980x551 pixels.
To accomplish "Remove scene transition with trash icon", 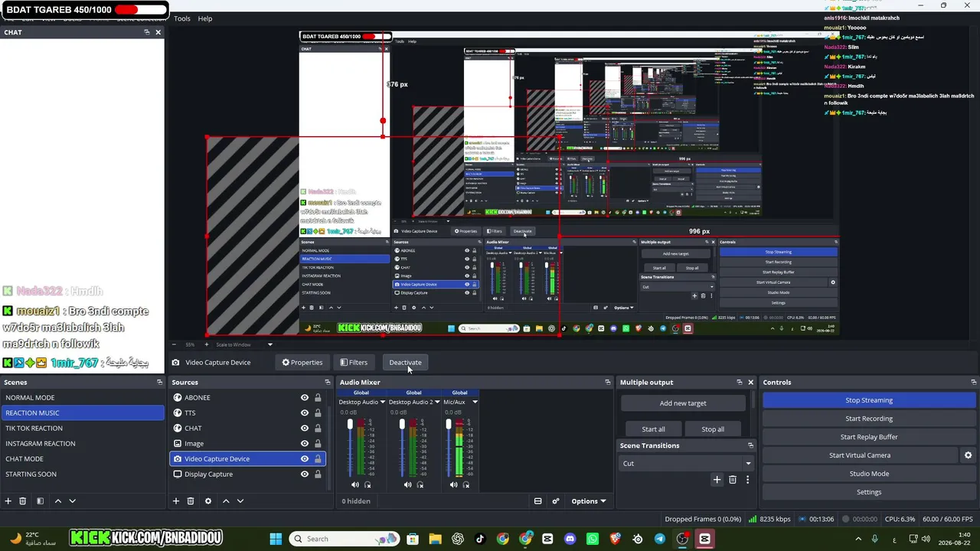I will 733,480.
